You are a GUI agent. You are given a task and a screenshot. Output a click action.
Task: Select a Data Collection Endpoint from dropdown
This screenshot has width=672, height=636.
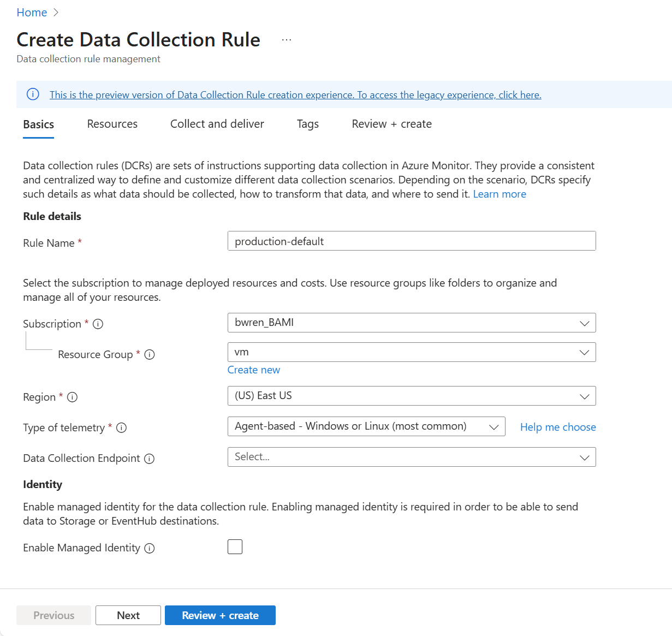411,457
